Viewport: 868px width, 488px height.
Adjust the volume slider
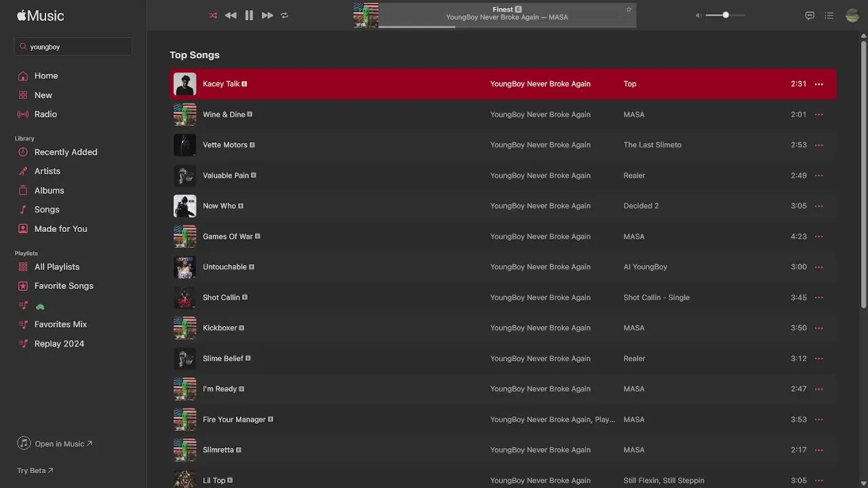click(x=725, y=15)
